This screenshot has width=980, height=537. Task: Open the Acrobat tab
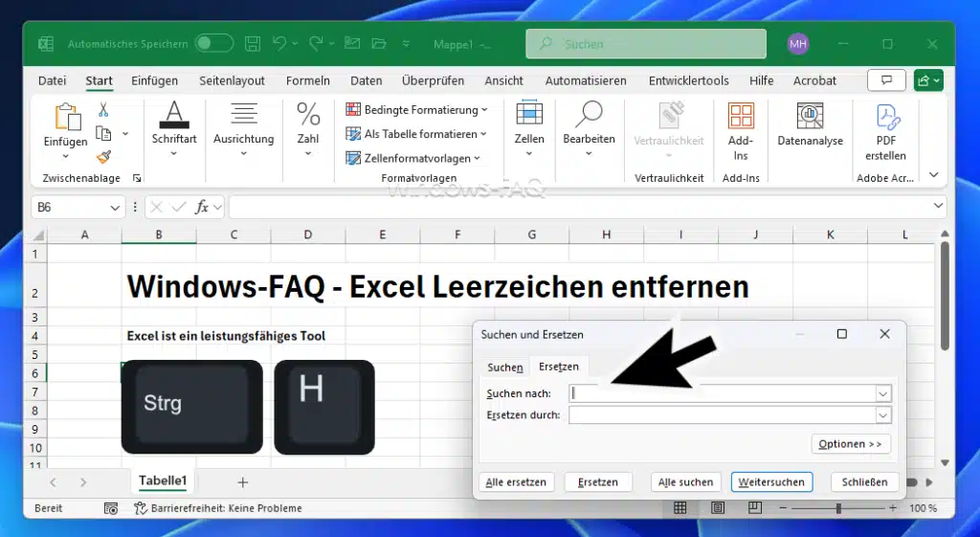(814, 80)
